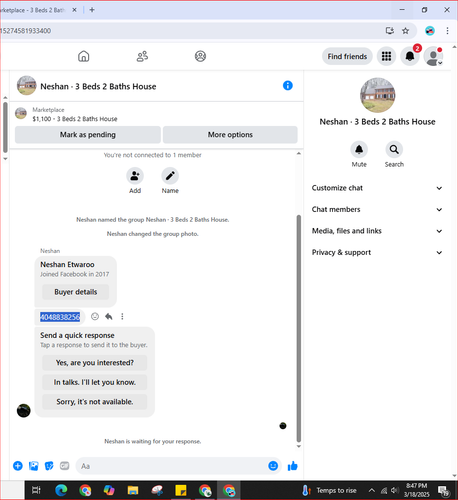Viewport: 458px width, 500px height.
Task: Open a new browser tab
Action: [x=92, y=10]
